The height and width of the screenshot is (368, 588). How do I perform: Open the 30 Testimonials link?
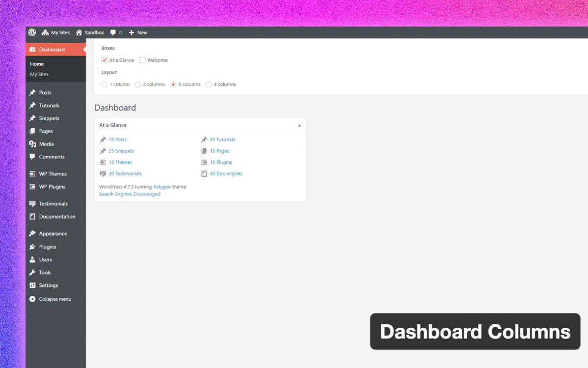[125, 173]
